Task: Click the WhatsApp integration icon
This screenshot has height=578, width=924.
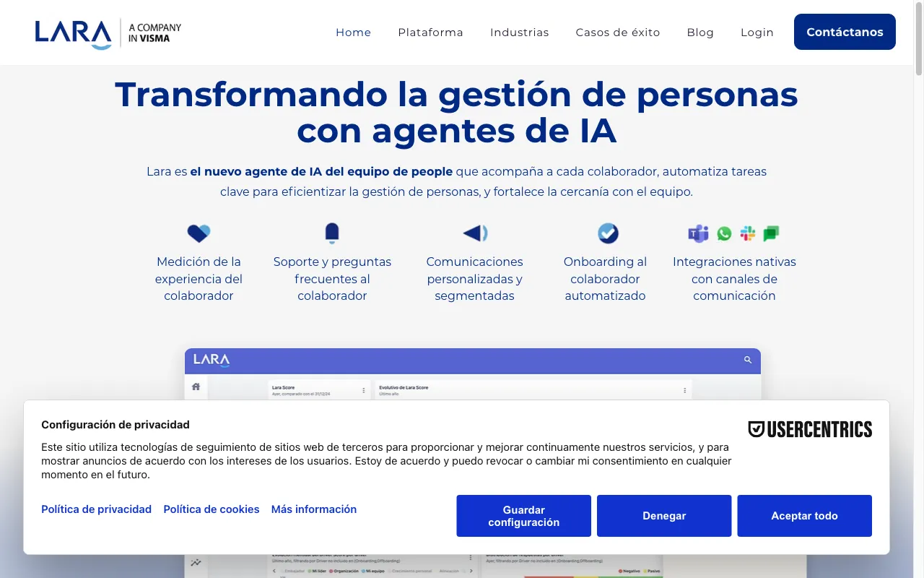Action: [724, 233]
